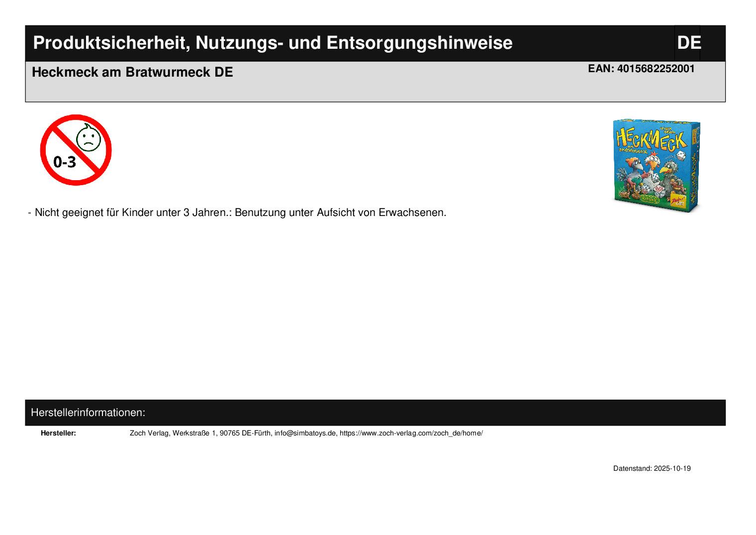Click the yellow Heckmeck logo on game box
756x535 pixels.
(651, 138)
